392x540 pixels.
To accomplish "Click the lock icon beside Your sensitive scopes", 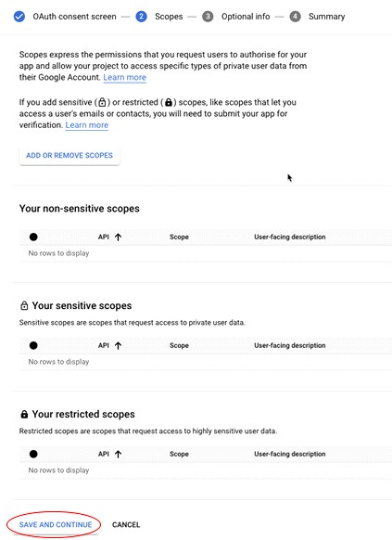I will (24, 305).
